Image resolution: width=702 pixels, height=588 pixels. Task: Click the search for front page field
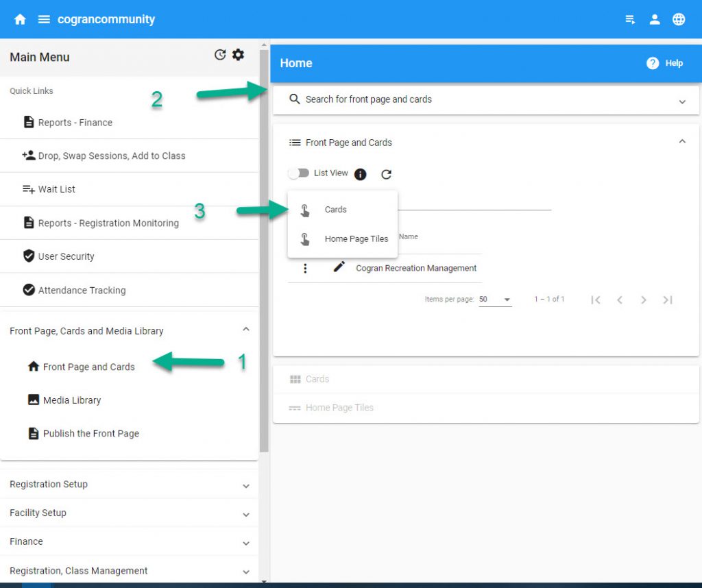(480, 99)
